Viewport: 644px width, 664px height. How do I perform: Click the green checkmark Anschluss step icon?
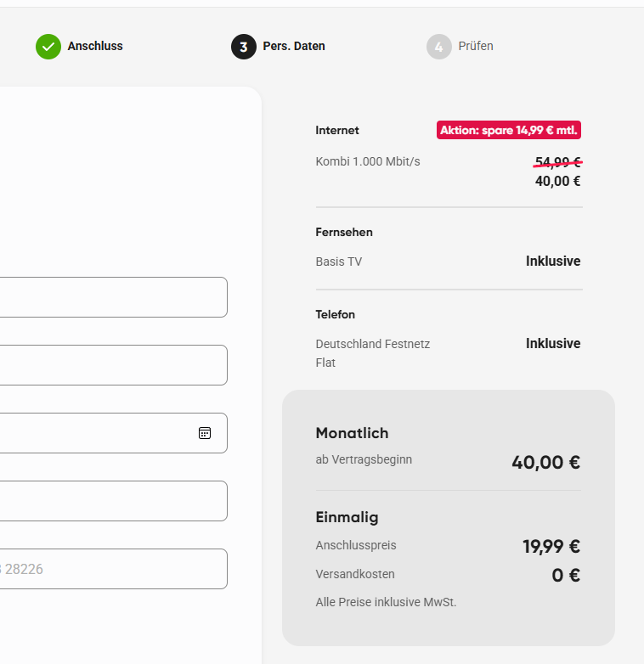coord(48,47)
